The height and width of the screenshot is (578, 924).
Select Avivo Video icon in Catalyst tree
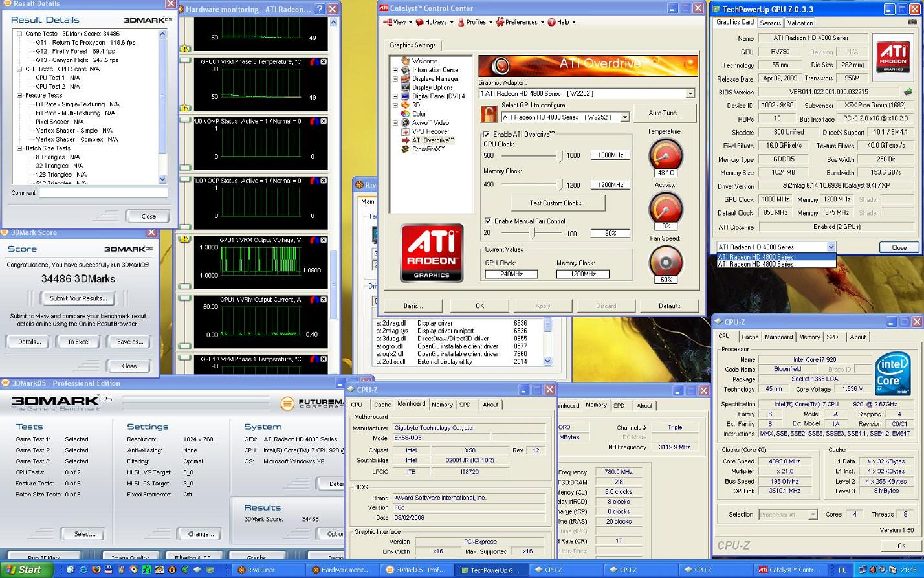pyautogui.click(x=405, y=122)
